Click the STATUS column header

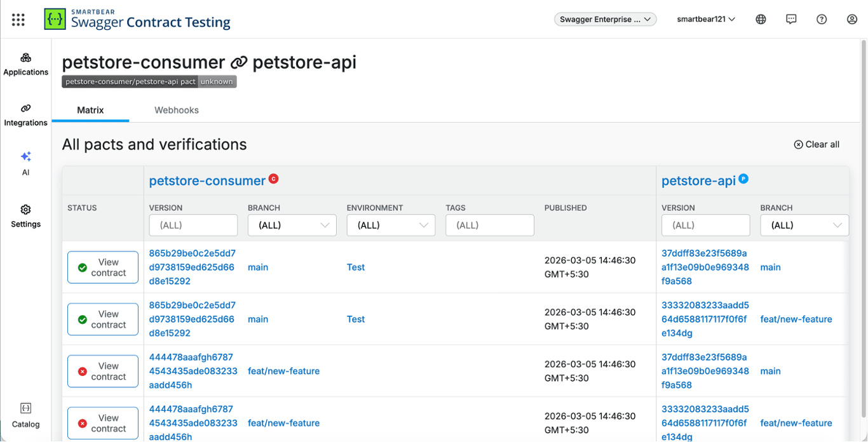82,208
